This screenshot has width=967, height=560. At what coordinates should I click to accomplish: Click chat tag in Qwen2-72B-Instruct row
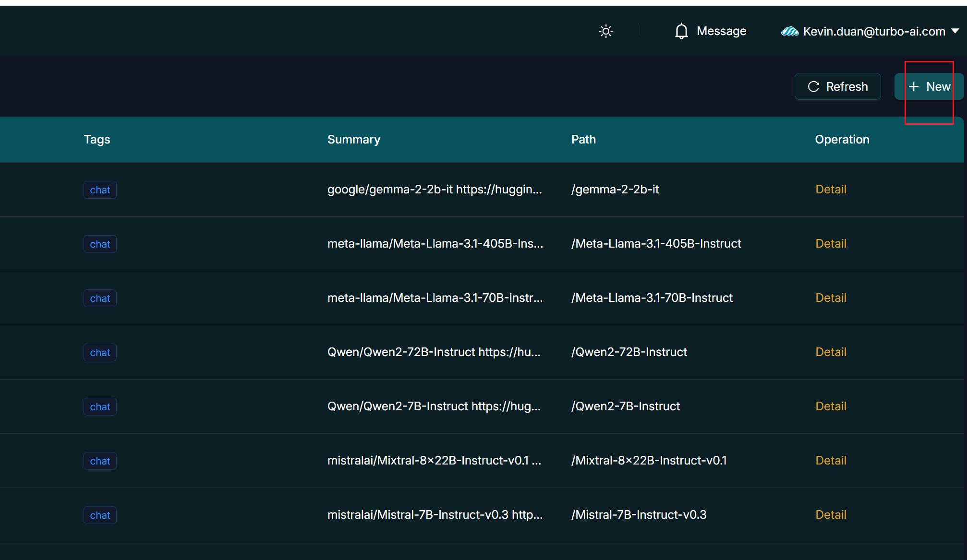(100, 353)
